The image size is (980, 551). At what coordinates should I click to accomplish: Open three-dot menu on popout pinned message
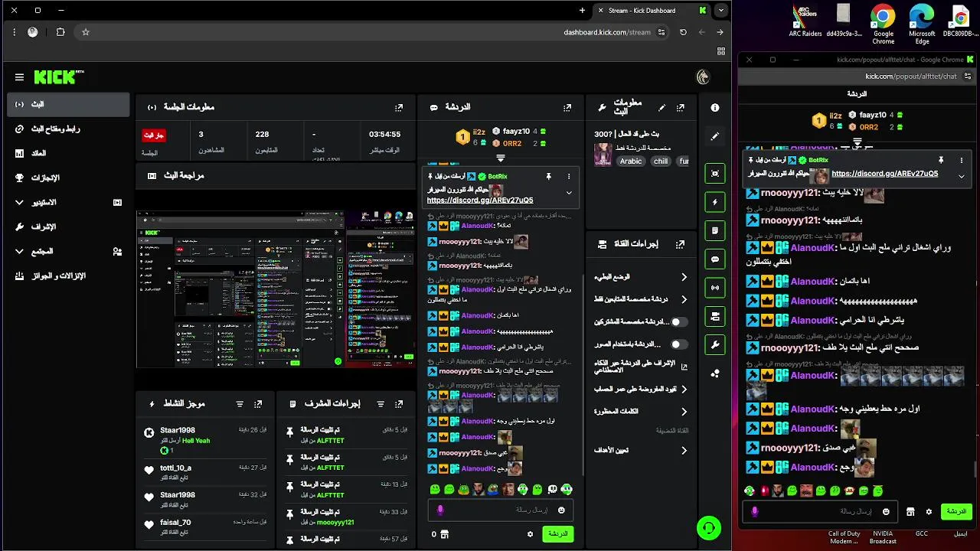point(962,160)
